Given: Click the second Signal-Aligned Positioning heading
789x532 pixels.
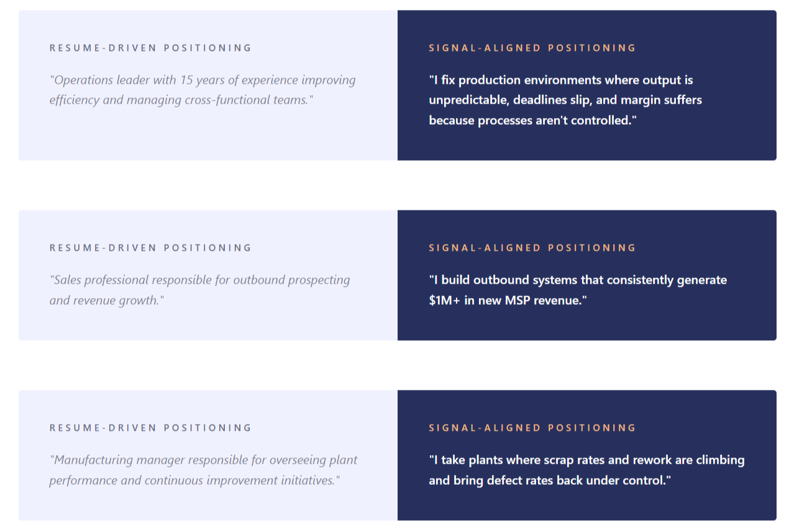Looking at the screenshot, I should pos(532,248).
